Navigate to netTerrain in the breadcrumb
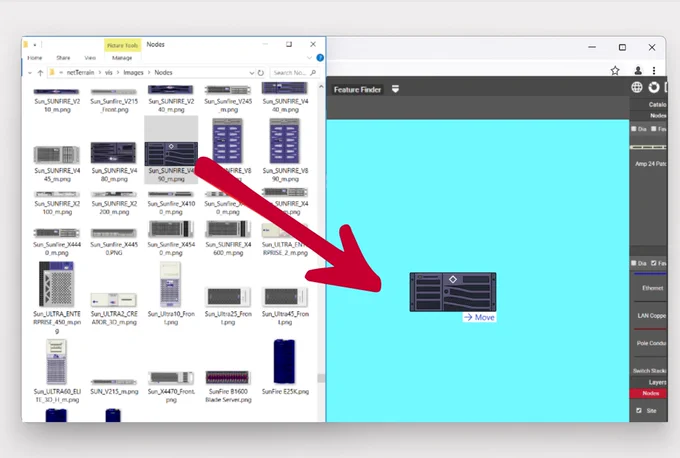The width and height of the screenshot is (680, 458). tap(80, 72)
